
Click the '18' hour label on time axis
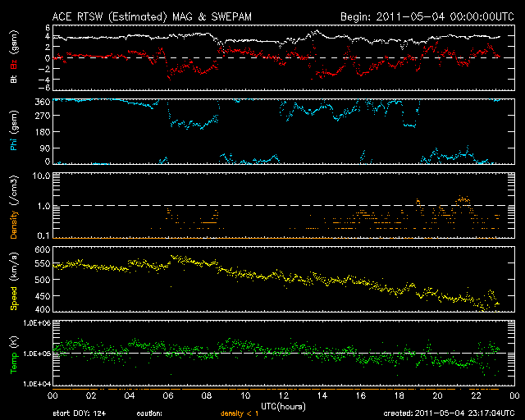(399, 396)
